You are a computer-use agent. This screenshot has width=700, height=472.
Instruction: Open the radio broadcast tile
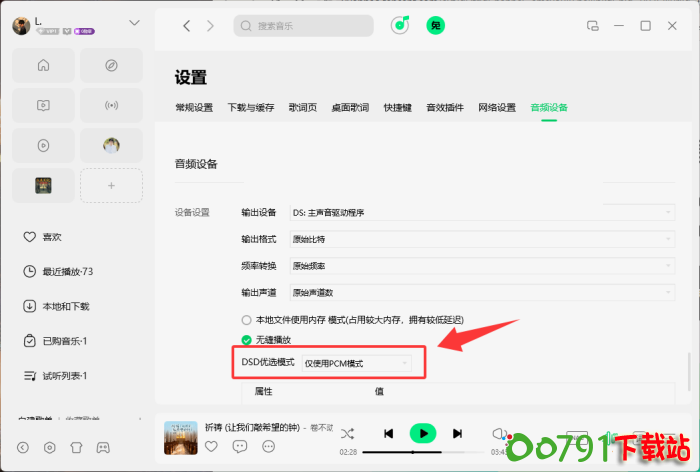click(112, 105)
